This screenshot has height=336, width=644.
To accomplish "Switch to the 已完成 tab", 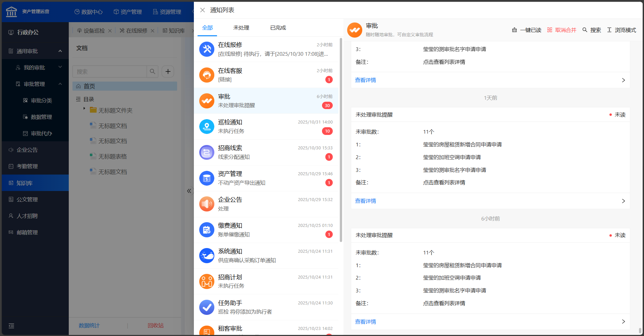I will [x=278, y=28].
